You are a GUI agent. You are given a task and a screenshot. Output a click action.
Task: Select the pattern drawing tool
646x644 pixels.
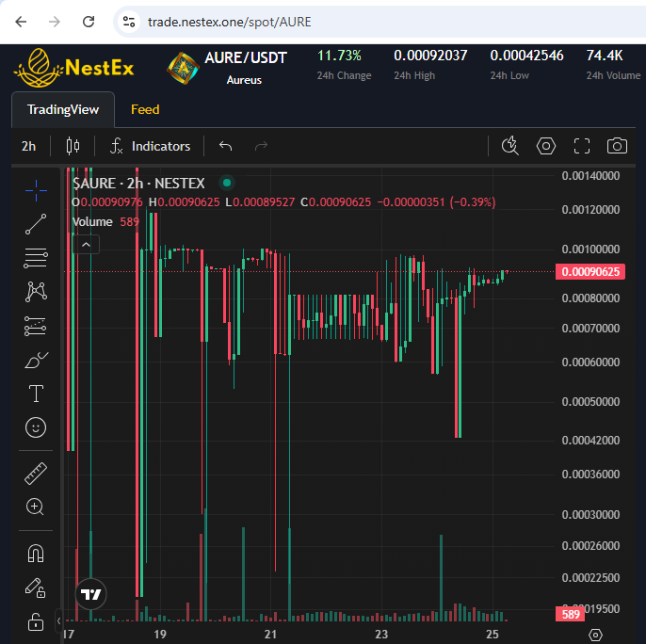pyautogui.click(x=36, y=292)
